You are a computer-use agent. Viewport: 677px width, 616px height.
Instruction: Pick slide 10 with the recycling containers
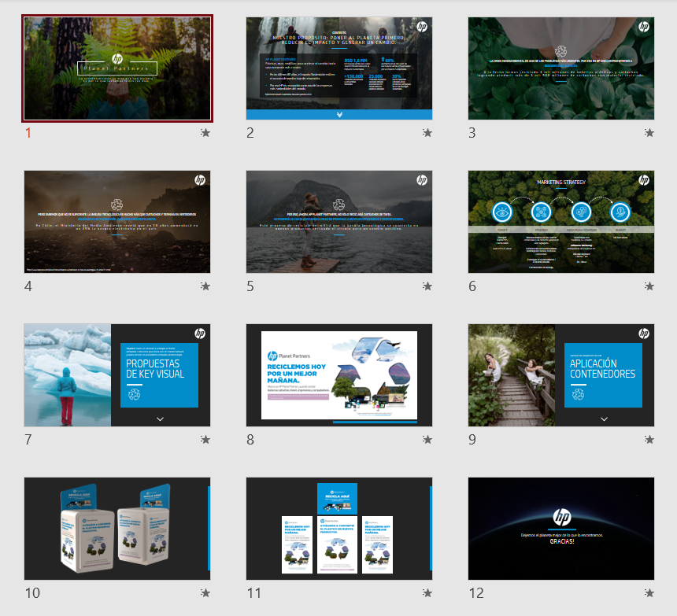pos(117,529)
